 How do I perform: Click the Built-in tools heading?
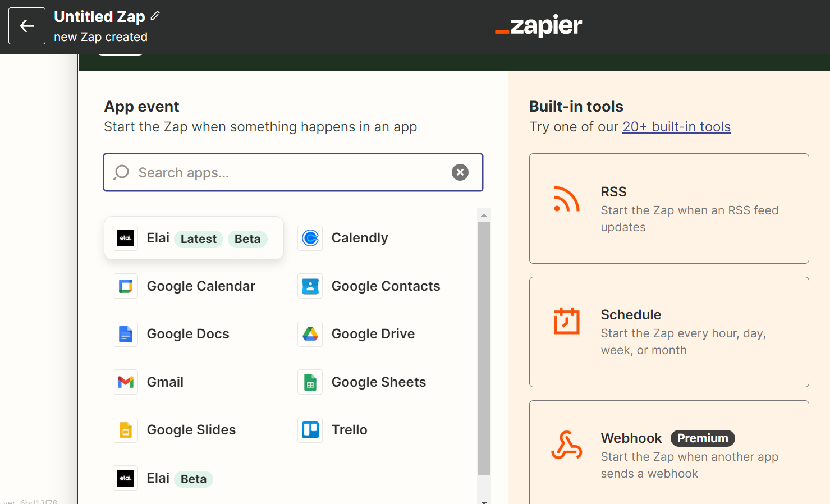point(576,107)
